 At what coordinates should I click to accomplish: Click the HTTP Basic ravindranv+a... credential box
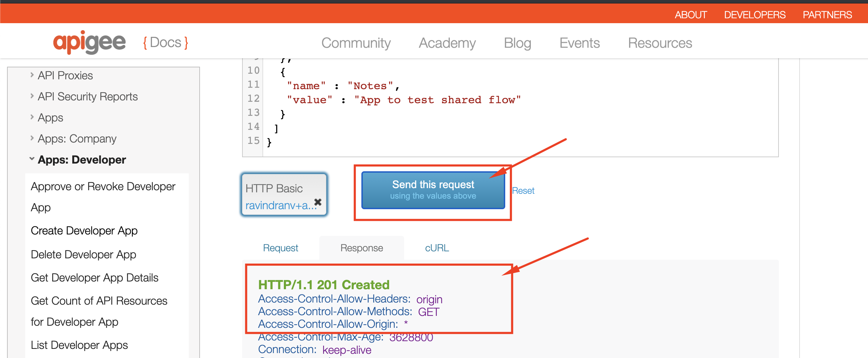pyautogui.click(x=284, y=194)
